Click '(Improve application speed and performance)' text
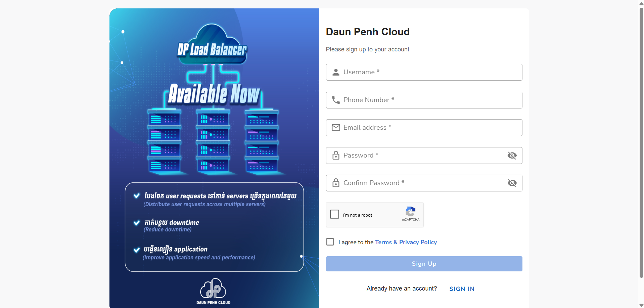Screen dimensions: 644x308 [199, 257]
